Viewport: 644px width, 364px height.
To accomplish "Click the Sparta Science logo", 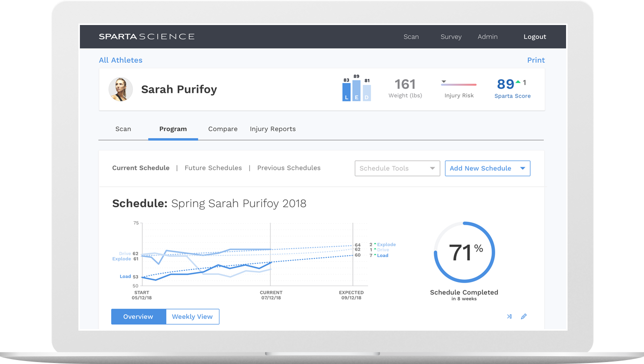I will click(x=147, y=36).
